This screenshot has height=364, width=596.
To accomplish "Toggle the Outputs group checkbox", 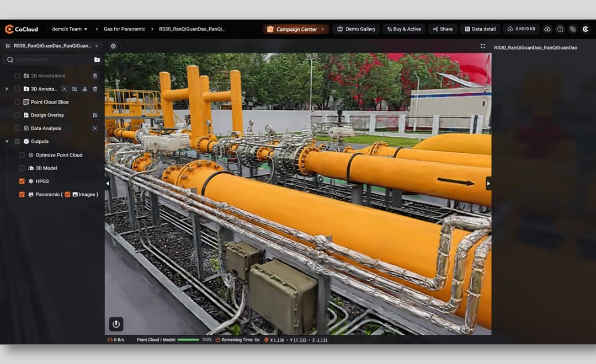I will tap(17, 141).
